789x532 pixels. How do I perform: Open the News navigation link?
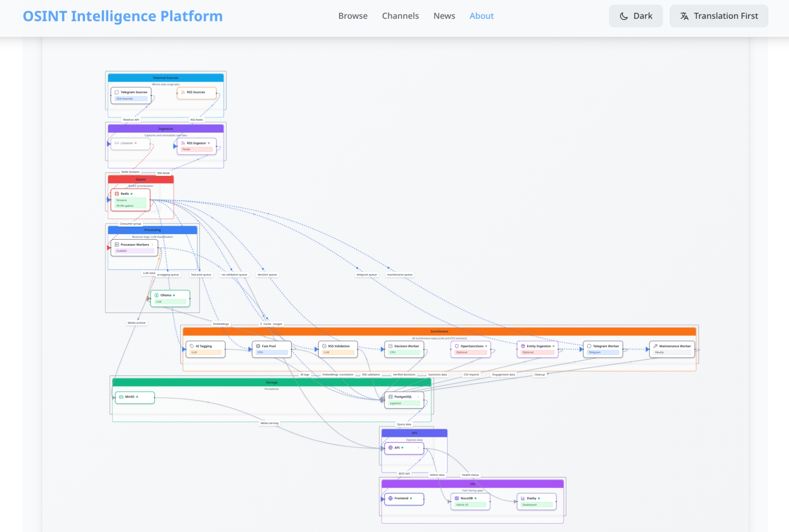coord(444,16)
